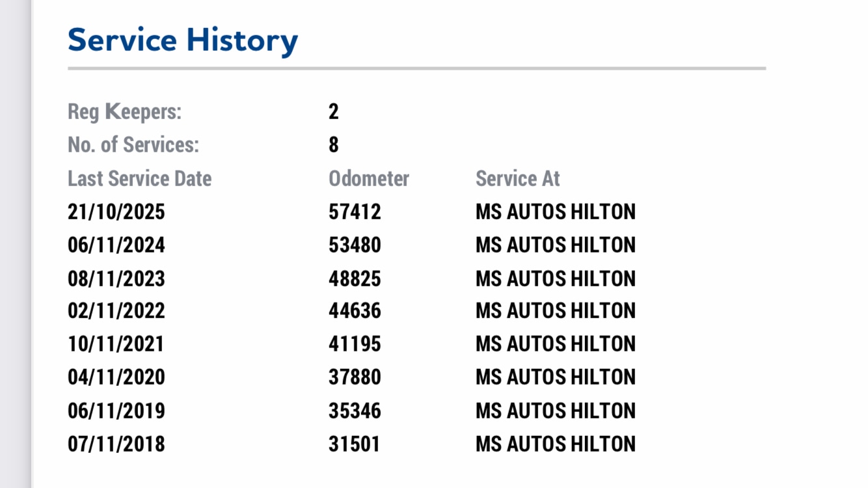Click odometer reading 57412

(355, 211)
